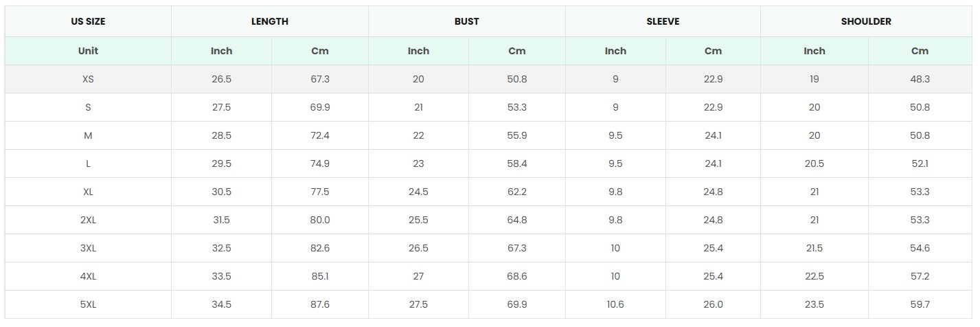Select the SHOULDER column header
The width and height of the screenshot is (980, 327).
tap(866, 21)
